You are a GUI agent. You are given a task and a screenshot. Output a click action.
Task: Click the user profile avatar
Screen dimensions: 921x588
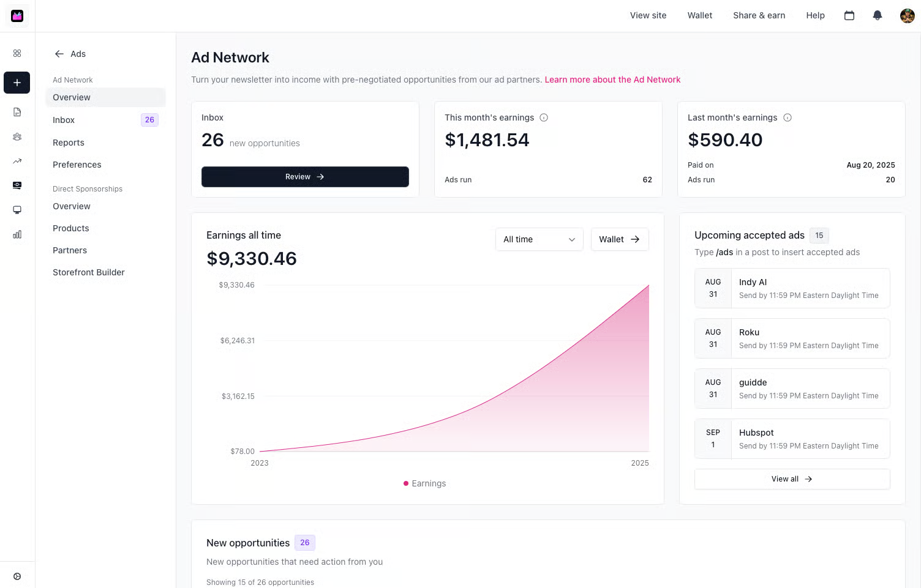pyautogui.click(x=907, y=16)
